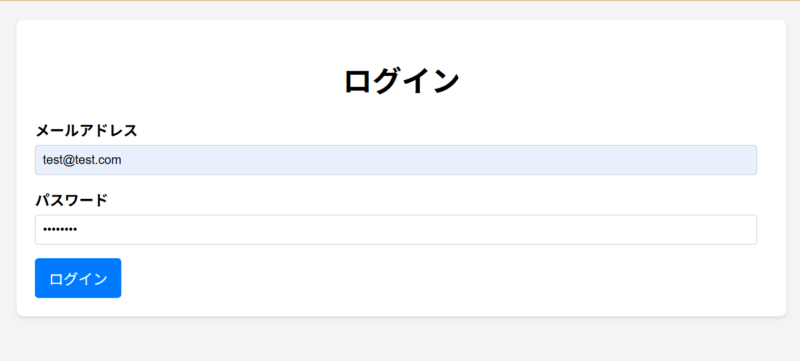800x361 pixels.
Task: Place cursor in test@test.com text
Action: pos(82,160)
